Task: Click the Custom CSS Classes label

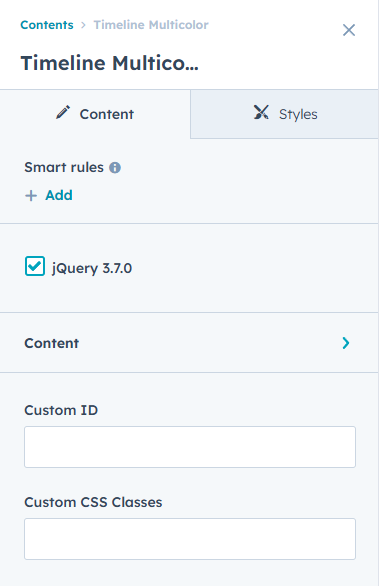Action: click(x=93, y=502)
